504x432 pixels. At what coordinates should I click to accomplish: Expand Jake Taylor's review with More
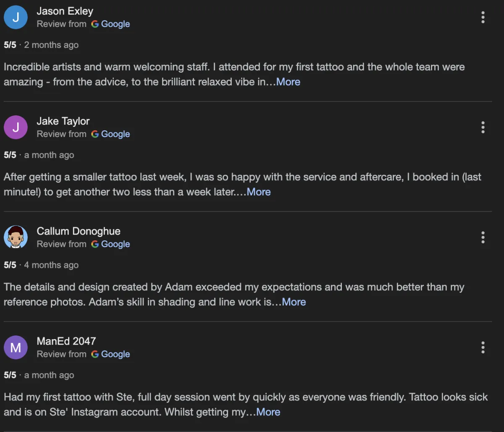[259, 192]
